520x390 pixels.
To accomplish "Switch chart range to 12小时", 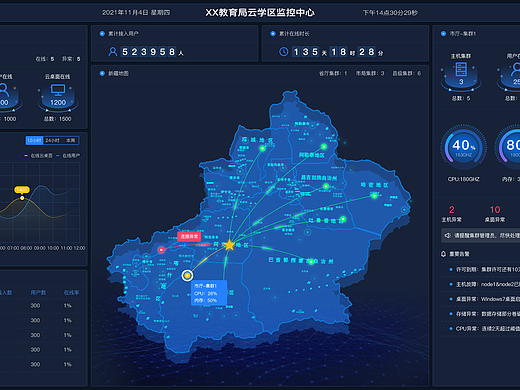I will [34, 141].
